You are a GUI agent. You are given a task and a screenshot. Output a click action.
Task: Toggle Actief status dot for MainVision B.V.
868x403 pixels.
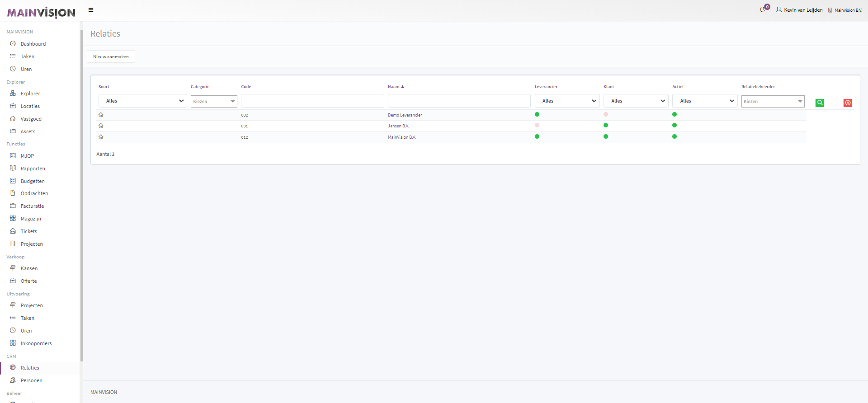[x=675, y=136]
